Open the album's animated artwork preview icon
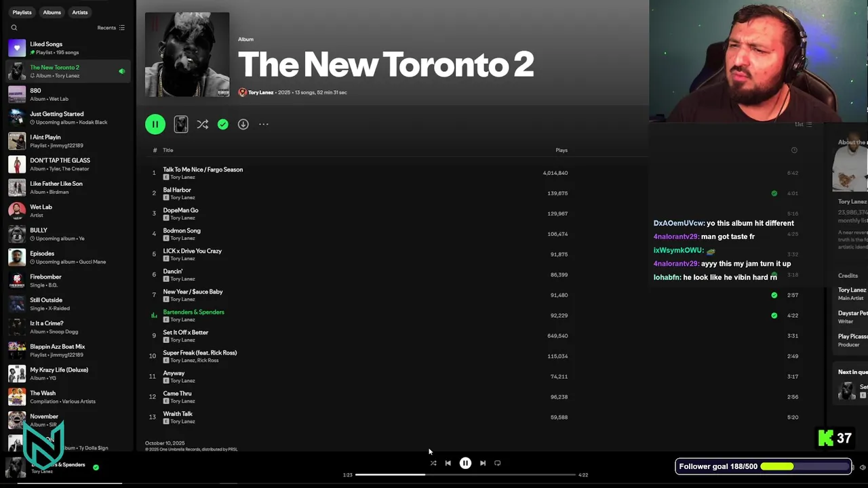The height and width of the screenshot is (488, 868). coord(181,124)
